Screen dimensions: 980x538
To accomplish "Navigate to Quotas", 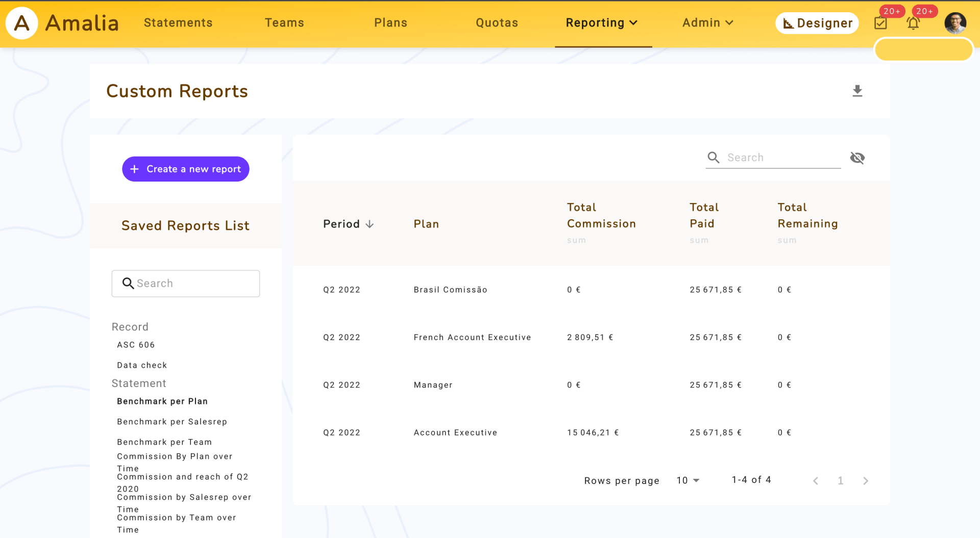I will 497,23.
